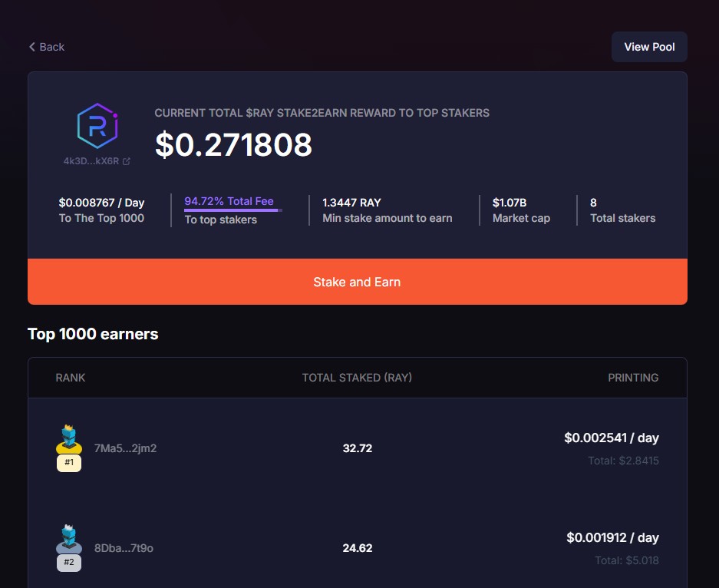Open staker address 8Dba...7t9o
The height and width of the screenshot is (588, 719).
(x=124, y=548)
